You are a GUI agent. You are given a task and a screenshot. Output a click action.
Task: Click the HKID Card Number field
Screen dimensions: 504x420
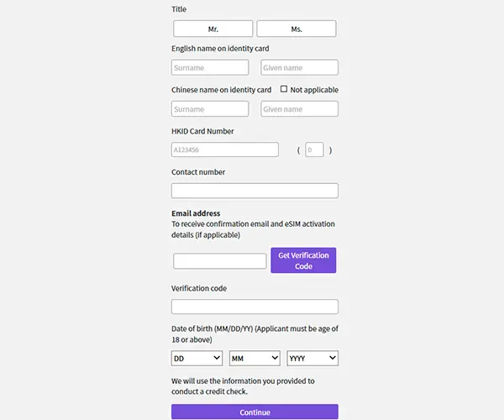pyautogui.click(x=224, y=150)
